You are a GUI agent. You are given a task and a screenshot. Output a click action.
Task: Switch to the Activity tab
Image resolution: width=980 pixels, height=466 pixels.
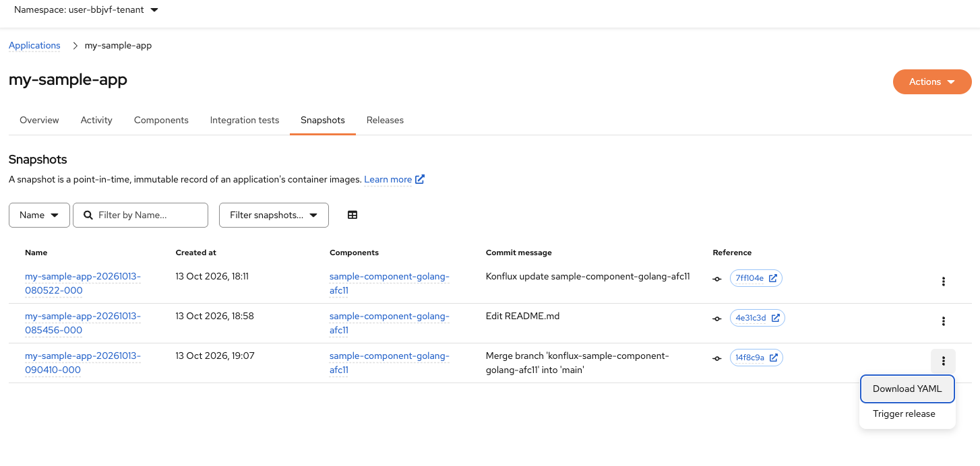click(x=96, y=120)
